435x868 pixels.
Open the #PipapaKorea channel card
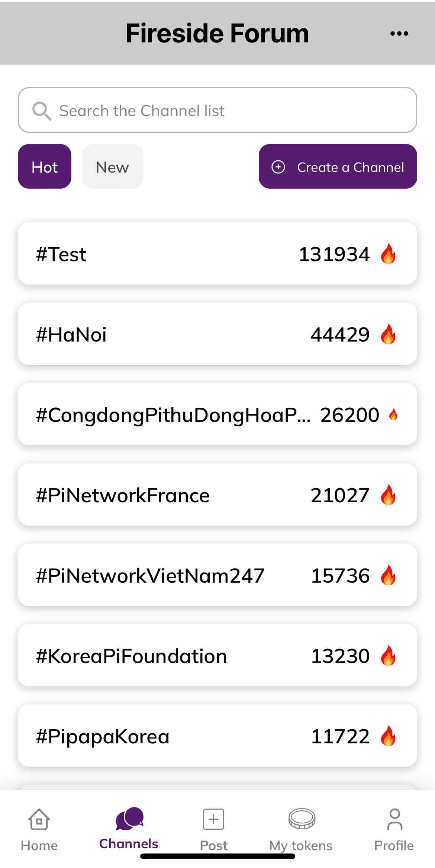[x=217, y=736]
